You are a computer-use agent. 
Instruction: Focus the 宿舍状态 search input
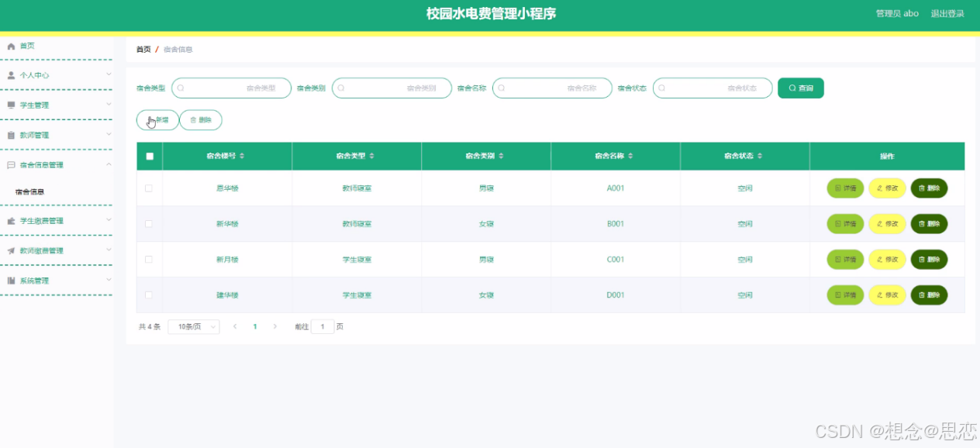pos(713,88)
